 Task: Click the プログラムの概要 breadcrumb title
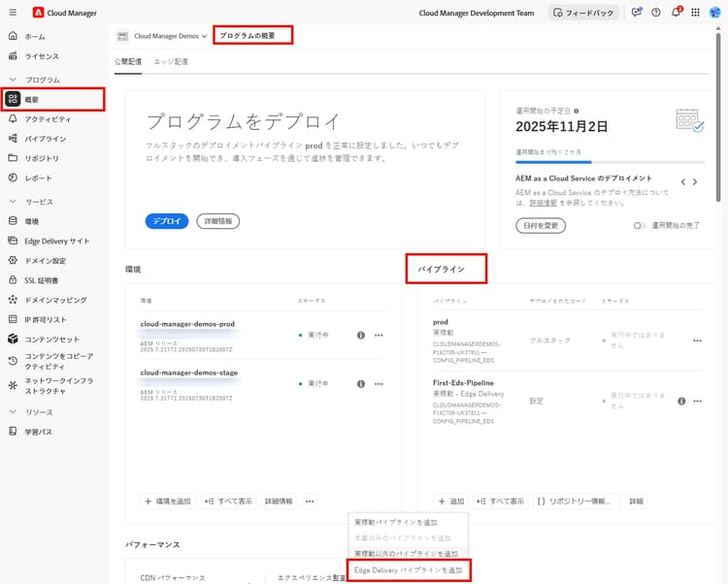point(248,36)
